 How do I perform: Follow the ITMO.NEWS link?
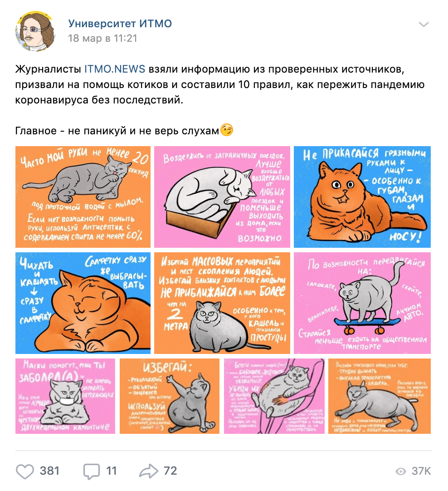(x=115, y=69)
